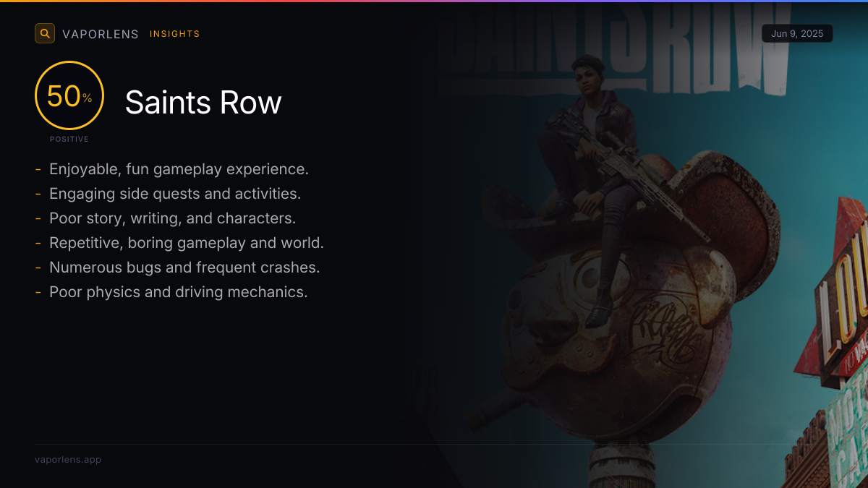Select the INSIGHTS label in header
This screenshot has height=488, width=868.
pos(175,34)
